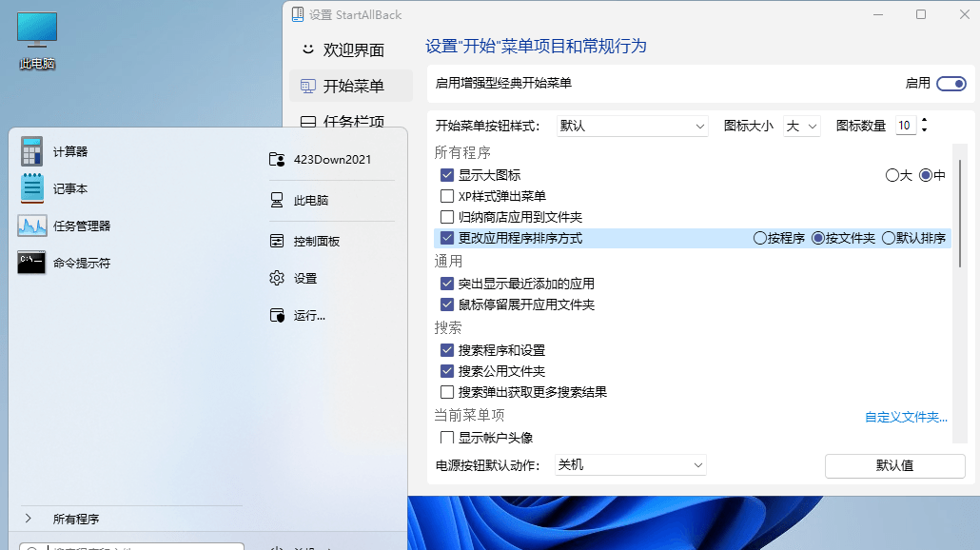Enable 搜索弹出获取更多搜索结果 checkbox

point(447,392)
